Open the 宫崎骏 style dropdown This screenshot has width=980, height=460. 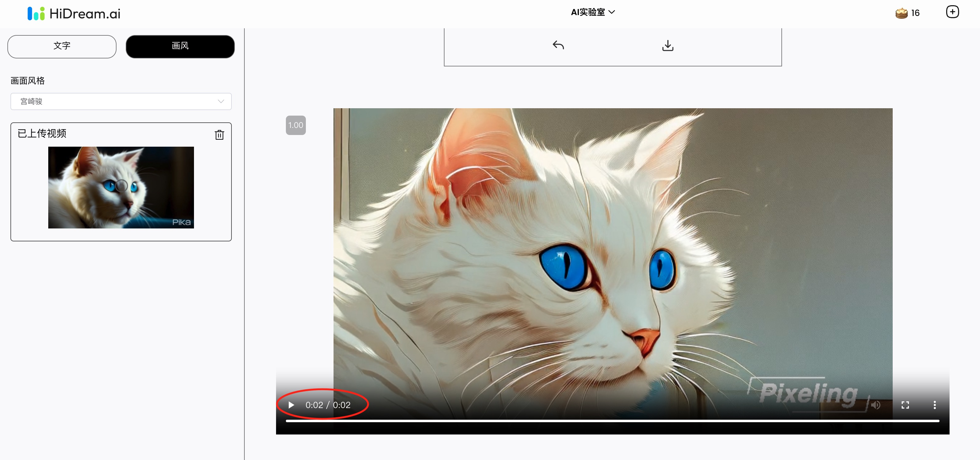point(121,101)
